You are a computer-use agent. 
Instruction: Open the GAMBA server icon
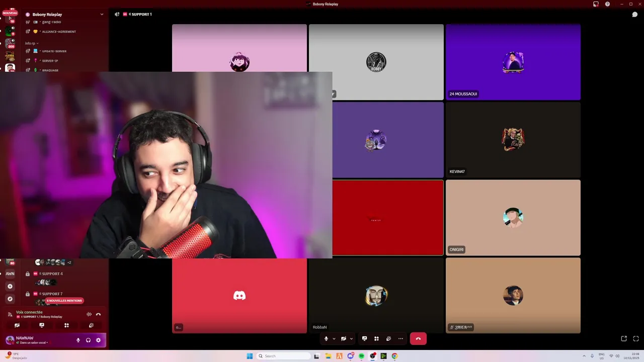coord(10,56)
